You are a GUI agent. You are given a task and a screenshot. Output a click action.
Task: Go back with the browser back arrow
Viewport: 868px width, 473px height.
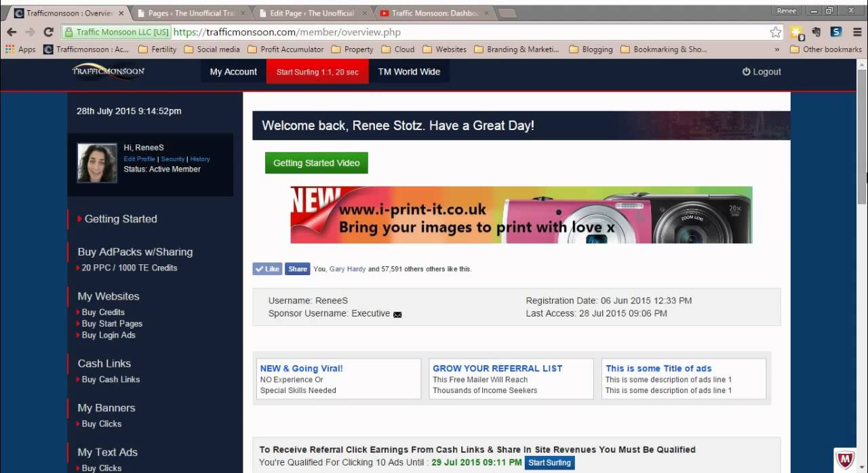12,32
